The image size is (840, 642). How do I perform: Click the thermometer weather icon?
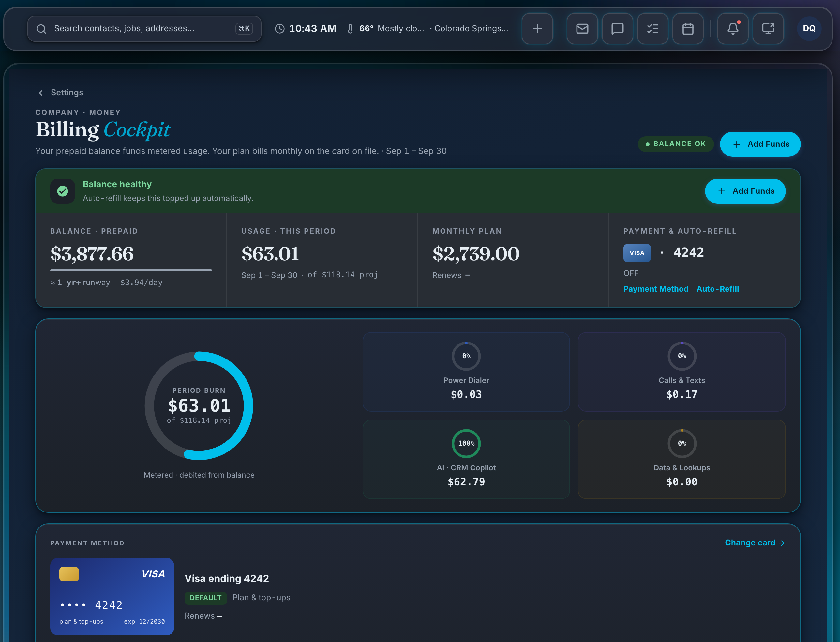point(350,29)
